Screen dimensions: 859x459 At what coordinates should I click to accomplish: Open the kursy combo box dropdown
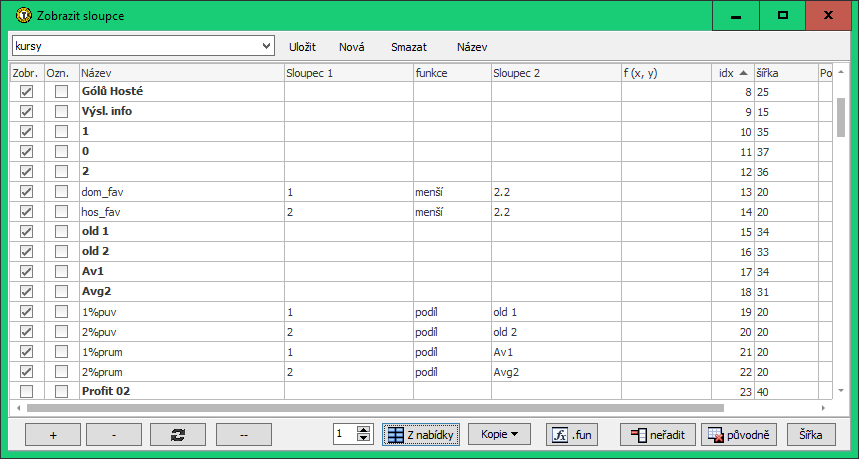click(x=266, y=46)
